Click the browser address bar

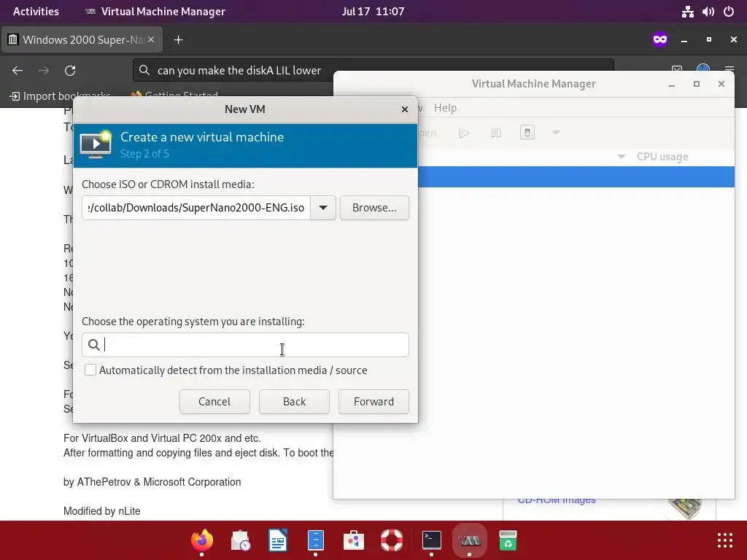click(x=373, y=71)
